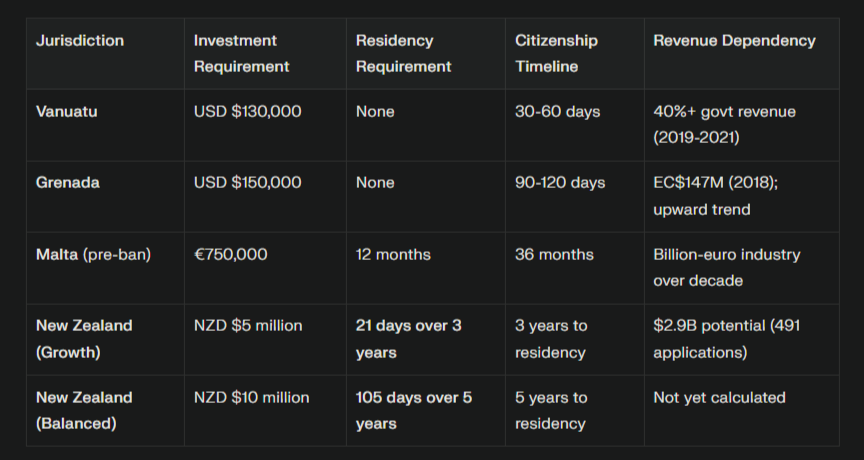This screenshot has height=460, width=864.
Task: Select the USD $150,000 investment value
Action: pos(247,183)
